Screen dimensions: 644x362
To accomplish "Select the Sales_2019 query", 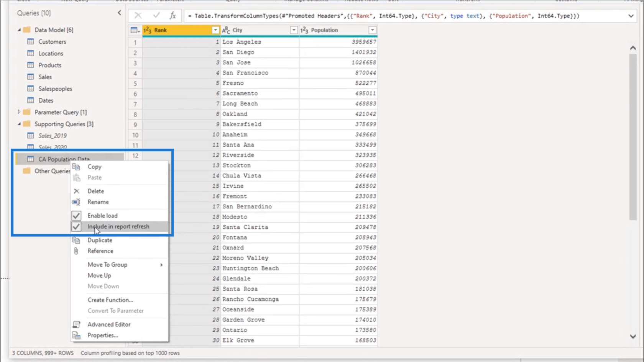I will pyautogui.click(x=53, y=136).
